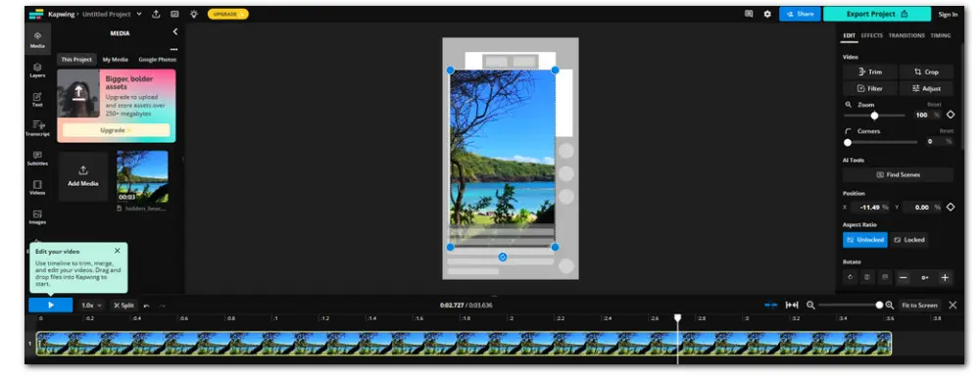Image resolution: width=980 pixels, height=380 pixels.
Task: Collapse the Media panel with chevron
Action: pyautogui.click(x=175, y=32)
